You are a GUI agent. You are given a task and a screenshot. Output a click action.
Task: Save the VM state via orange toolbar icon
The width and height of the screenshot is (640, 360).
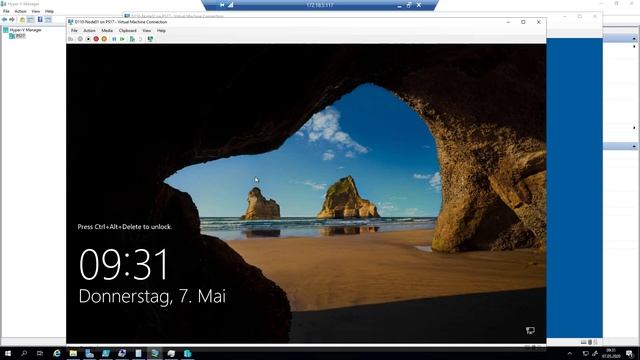pyautogui.click(x=104, y=39)
